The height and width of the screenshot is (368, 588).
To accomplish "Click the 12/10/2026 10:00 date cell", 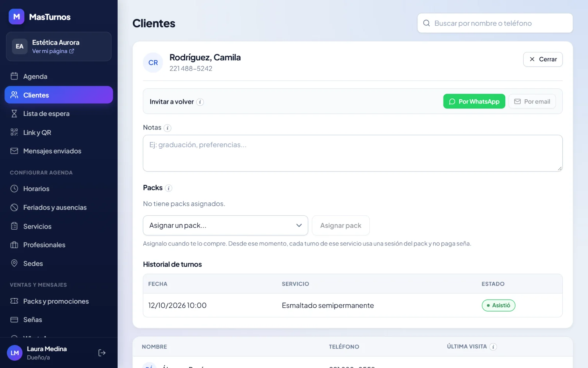I will (178, 305).
